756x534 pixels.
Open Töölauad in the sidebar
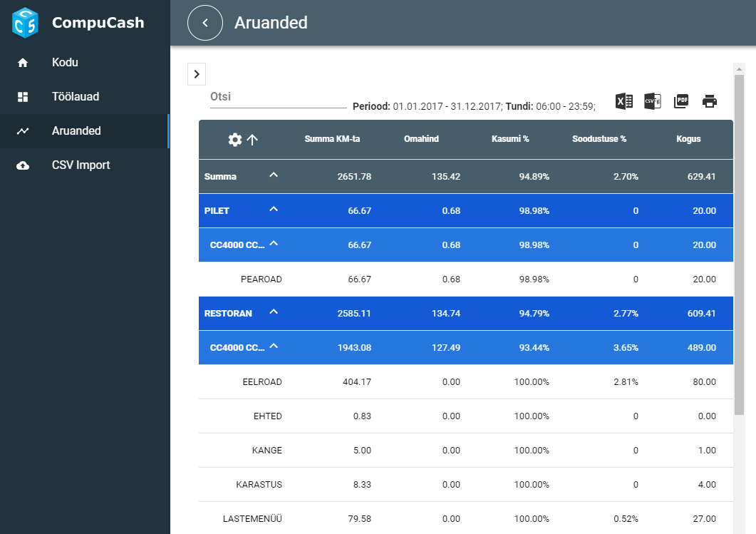tap(76, 97)
